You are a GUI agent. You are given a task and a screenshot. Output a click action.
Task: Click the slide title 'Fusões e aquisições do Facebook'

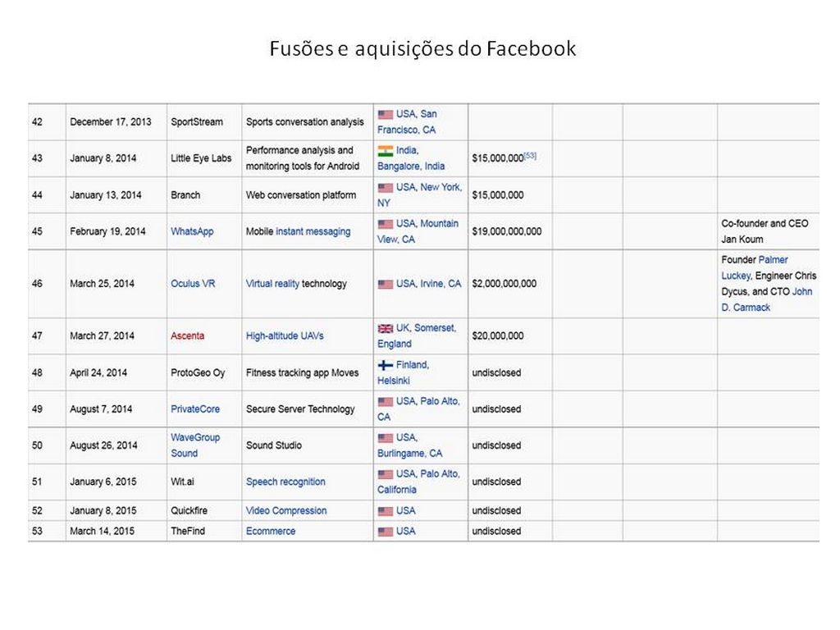[x=422, y=49]
